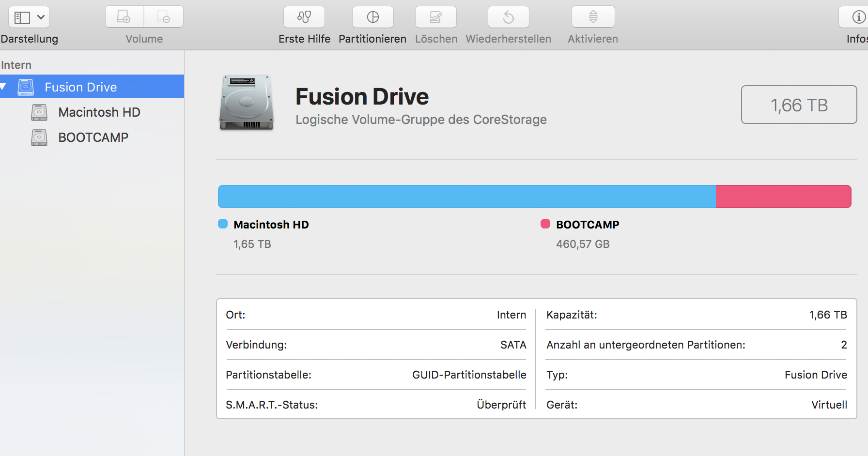Click the Wiederherstellen restore arrow icon

tap(508, 17)
